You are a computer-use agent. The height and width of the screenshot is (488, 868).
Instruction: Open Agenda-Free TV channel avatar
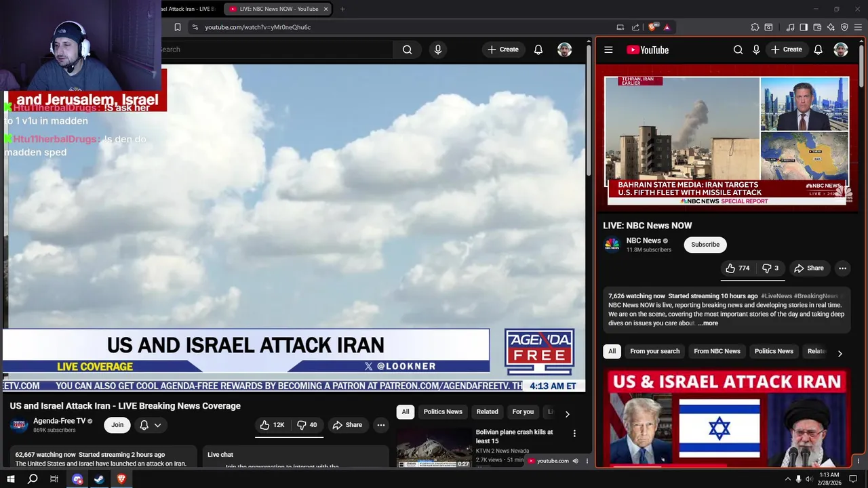coord(18,425)
